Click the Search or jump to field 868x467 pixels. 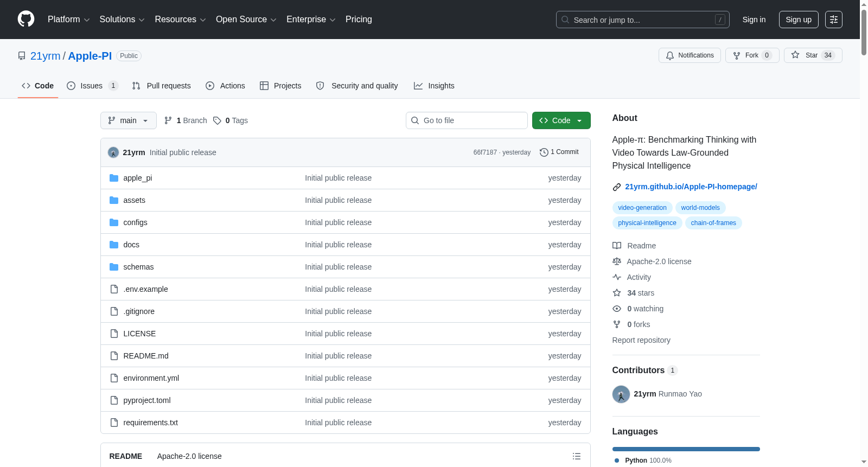[643, 20]
